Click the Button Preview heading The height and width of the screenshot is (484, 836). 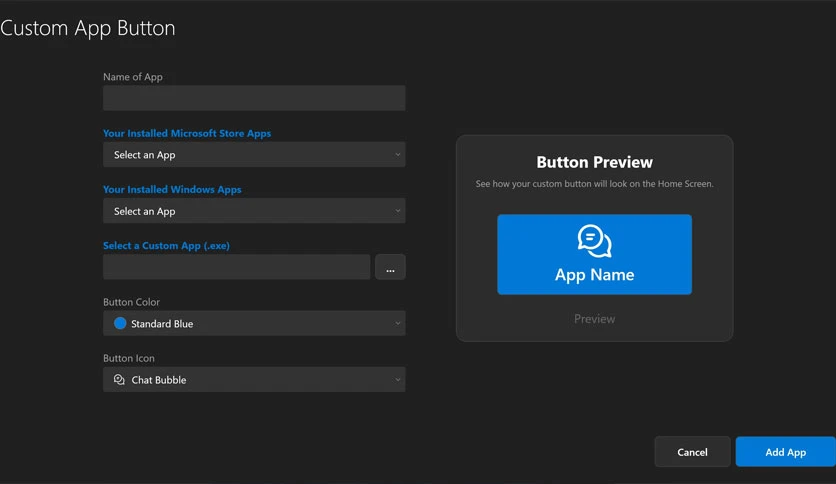click(x=594, y=162)
